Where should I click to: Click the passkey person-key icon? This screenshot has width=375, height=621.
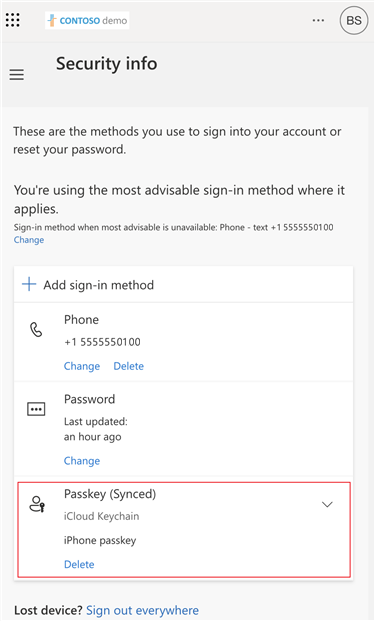click(x=38, y=504)
